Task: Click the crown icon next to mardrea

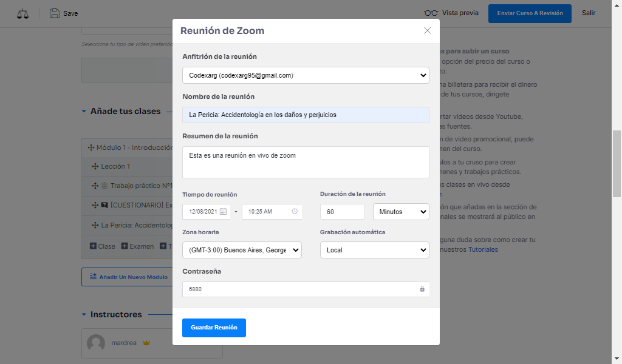Action: pyautogui.click(x=146, y=343)
